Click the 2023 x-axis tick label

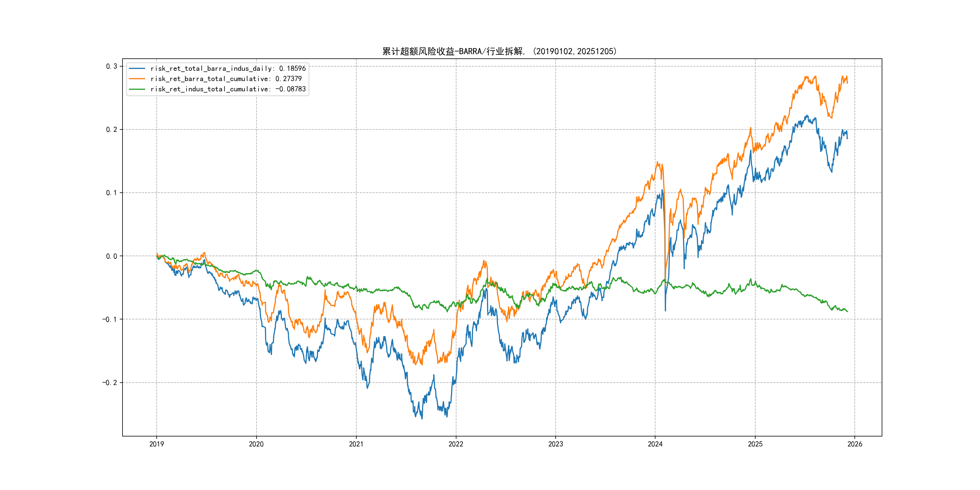point(555,444)
